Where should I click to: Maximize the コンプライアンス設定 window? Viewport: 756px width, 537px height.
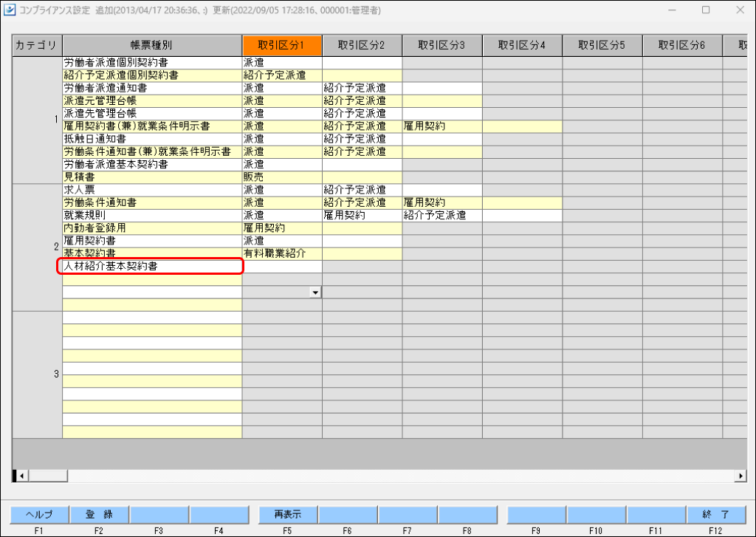pyautogui.click(x=706, y=10)
